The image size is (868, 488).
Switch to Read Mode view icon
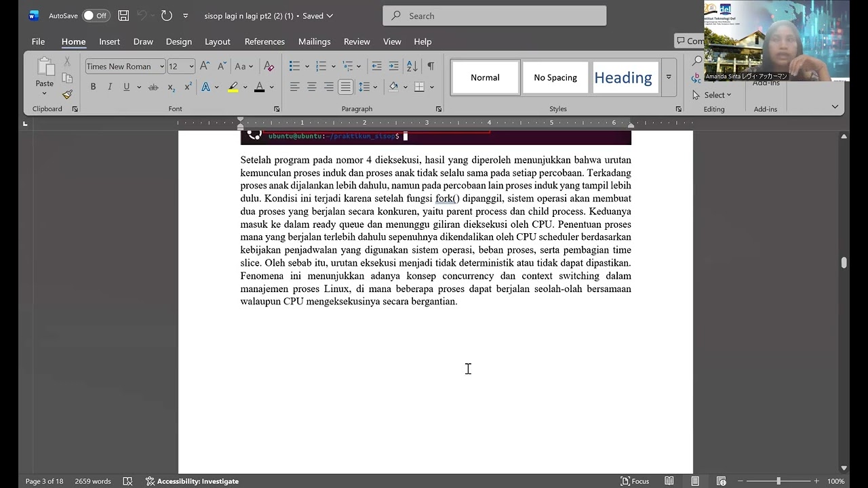(x=669, y=481)
